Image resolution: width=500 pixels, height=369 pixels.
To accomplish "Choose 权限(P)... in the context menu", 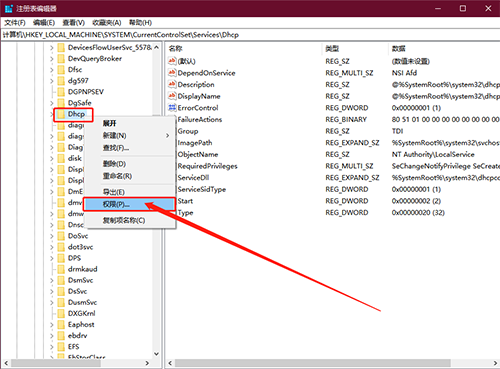I will 129,204.
